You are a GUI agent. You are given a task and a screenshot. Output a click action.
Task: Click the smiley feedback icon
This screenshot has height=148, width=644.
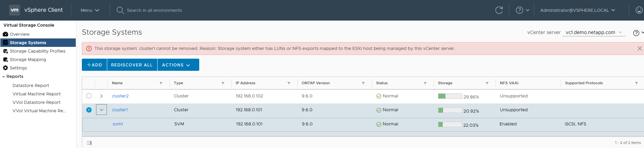tap(639, 10)
